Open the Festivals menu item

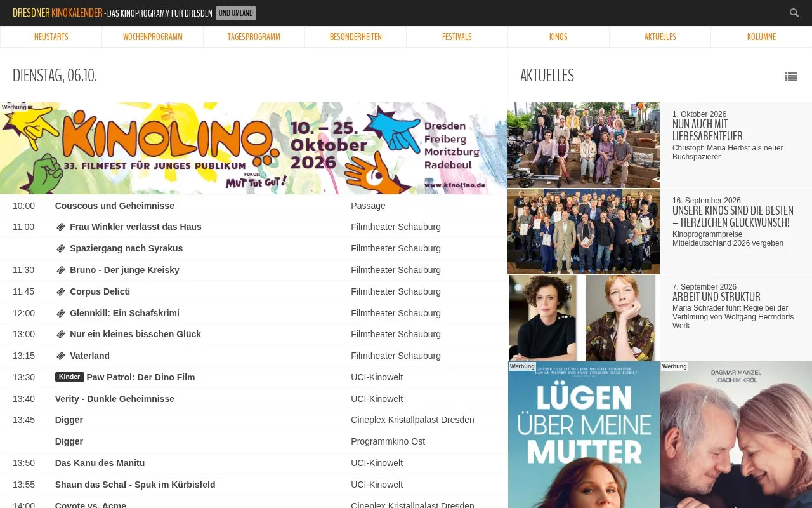pos(457,37)
